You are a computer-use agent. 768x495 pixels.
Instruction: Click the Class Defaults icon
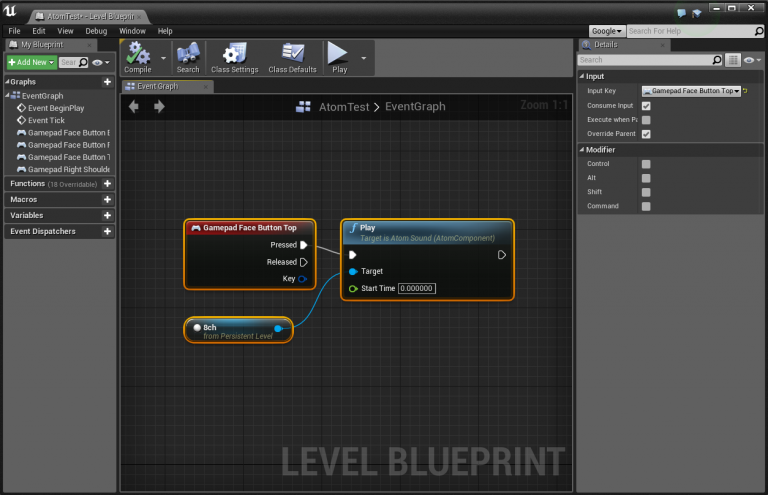(x=292, y=56)
